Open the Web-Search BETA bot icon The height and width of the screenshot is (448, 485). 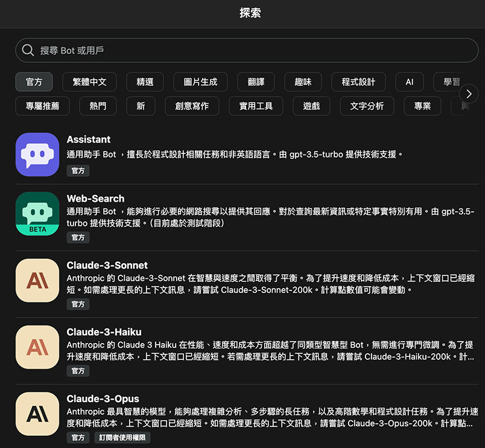click(x=37, y=214)
